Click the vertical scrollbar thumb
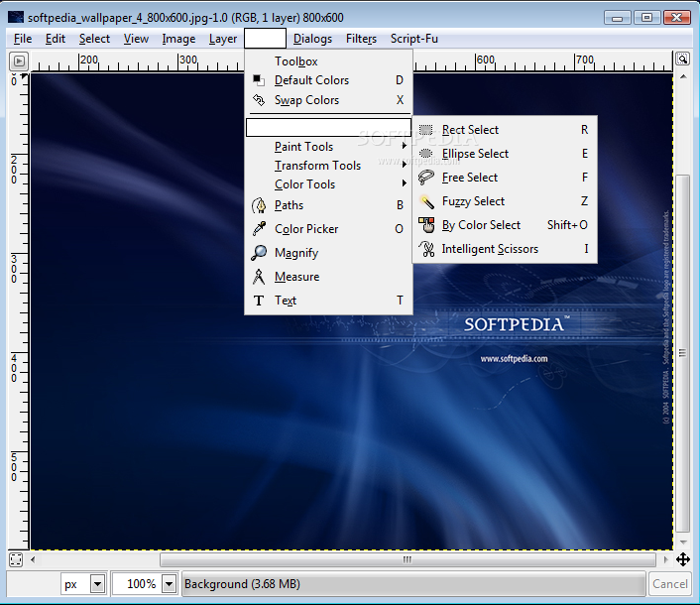 [x=682, y=353]
